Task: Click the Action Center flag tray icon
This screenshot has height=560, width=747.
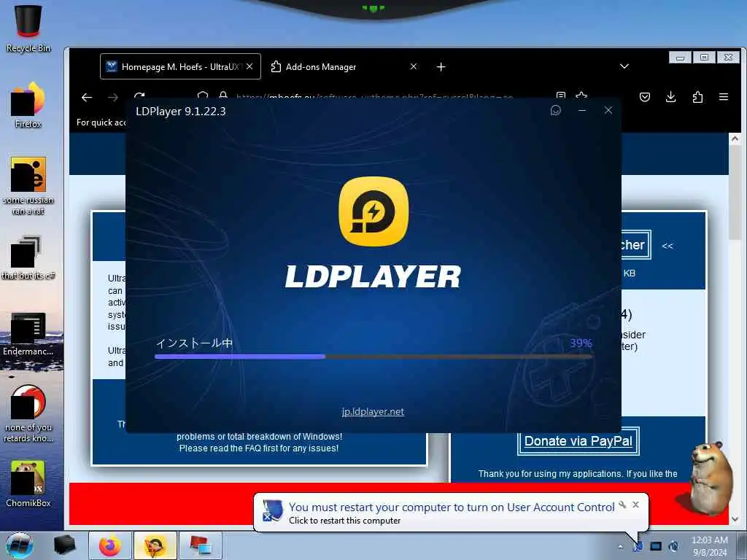Action: (638, 547)
